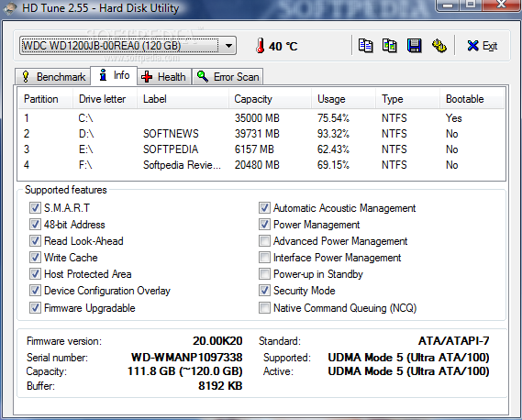Click the 93.32% usage value
This screenshot has height=420, width=522.
[x=333, y=134]
